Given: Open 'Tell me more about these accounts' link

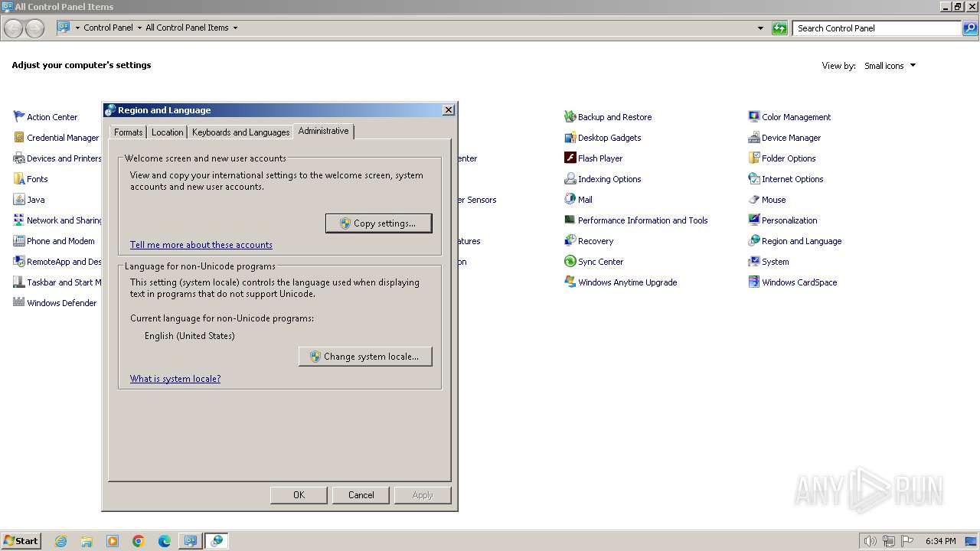Looking at the screenshot, I should click(x=201, y=245).
